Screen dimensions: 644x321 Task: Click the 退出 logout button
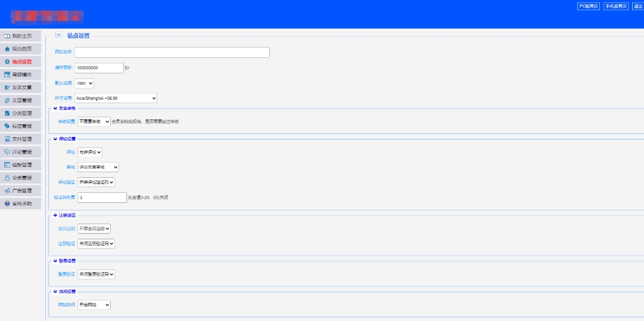click(638, 6)
